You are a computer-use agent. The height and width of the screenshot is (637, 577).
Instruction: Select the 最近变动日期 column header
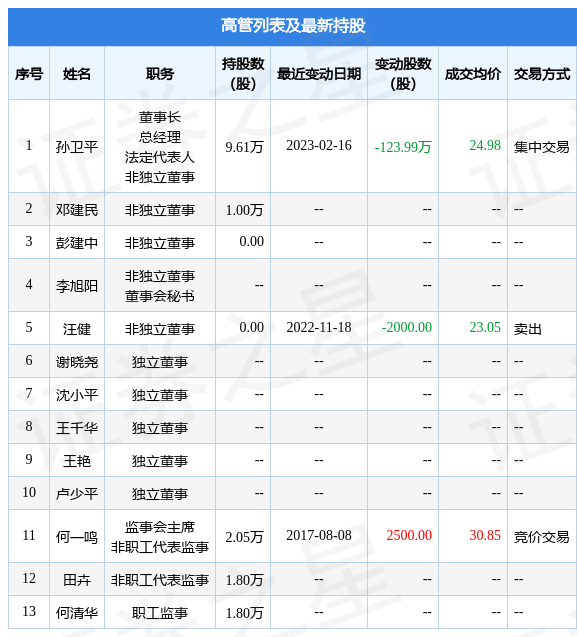[x=319, y=74]
